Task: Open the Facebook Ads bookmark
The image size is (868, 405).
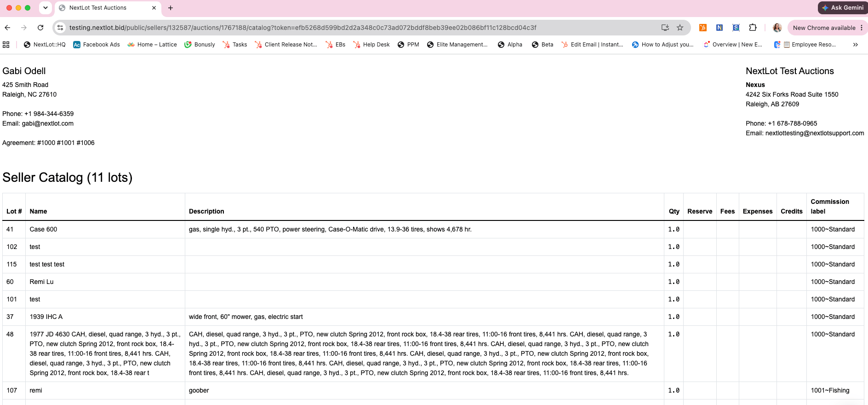Action: (x=97, y=45)
